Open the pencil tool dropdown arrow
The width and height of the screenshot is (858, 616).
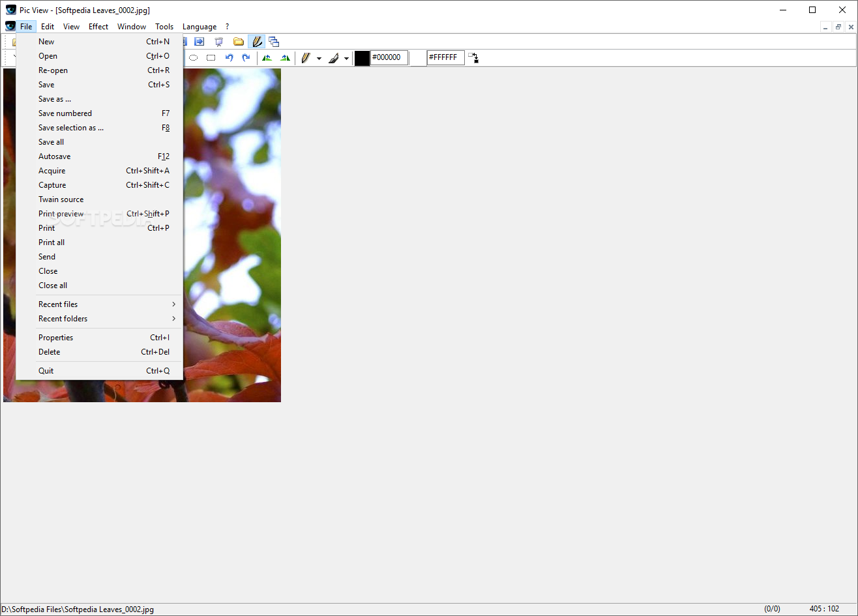319,58
